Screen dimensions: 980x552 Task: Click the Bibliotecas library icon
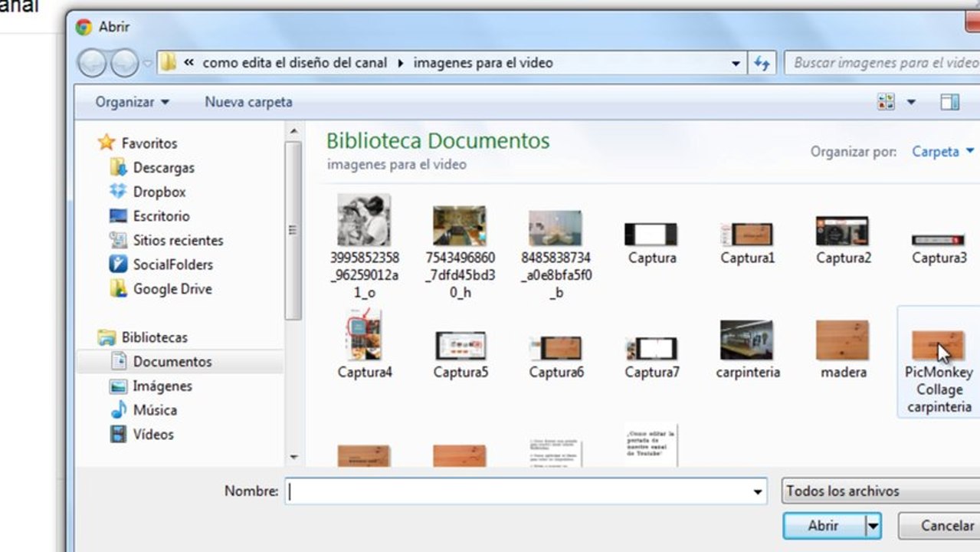point(107,337)
